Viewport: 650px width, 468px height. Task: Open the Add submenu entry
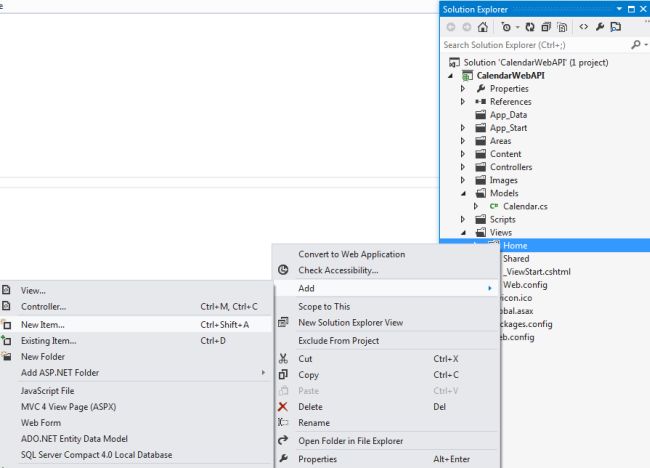[x=386, y=288]
